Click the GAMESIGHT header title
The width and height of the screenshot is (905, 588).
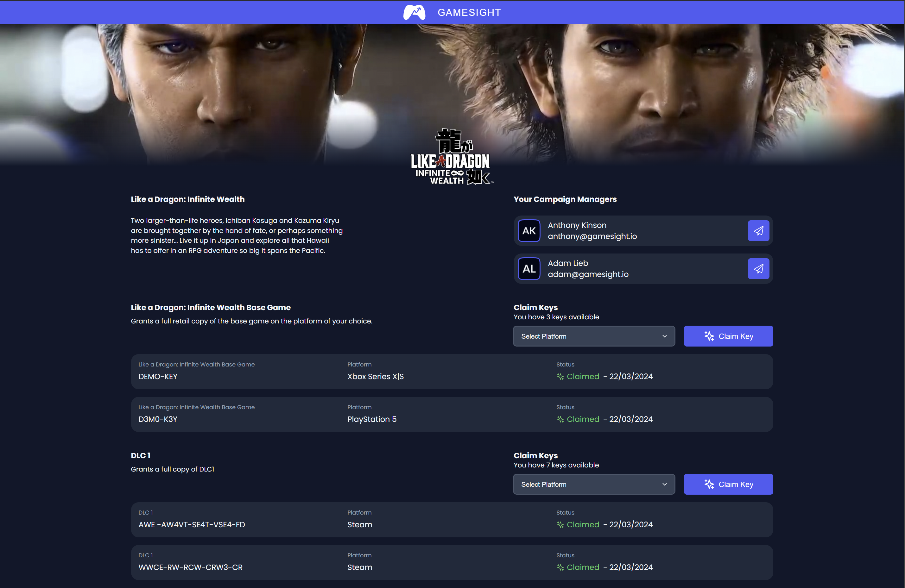[469, 13]
